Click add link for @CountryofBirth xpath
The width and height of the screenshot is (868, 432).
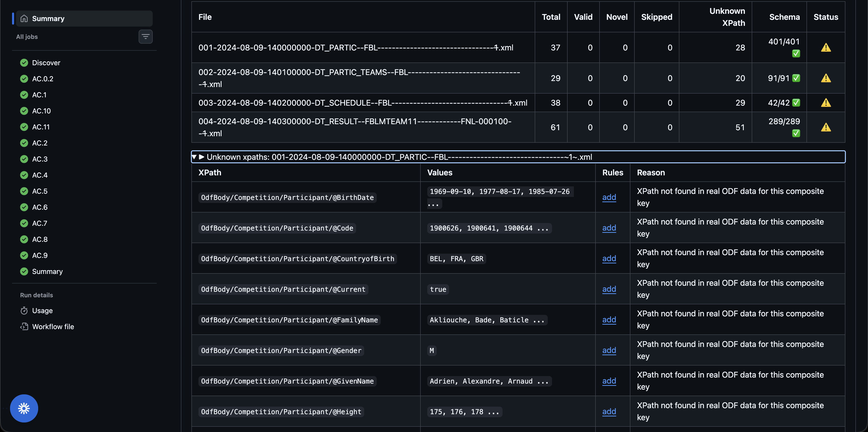point(609,258)
